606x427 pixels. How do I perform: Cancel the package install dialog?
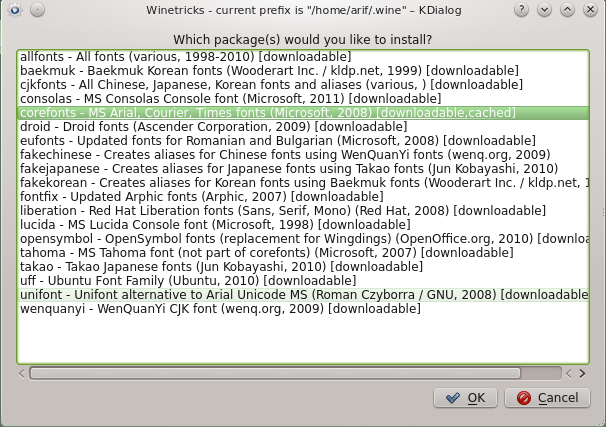pos(547,398)
